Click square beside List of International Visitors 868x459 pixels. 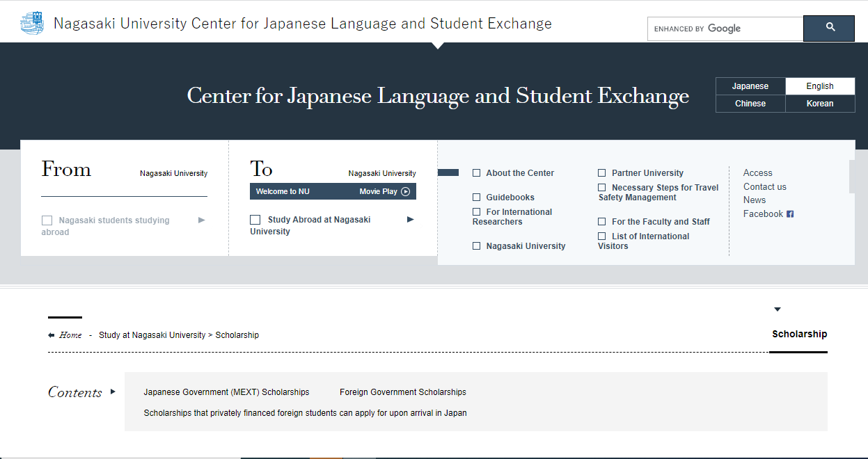[x=602, y=236]
